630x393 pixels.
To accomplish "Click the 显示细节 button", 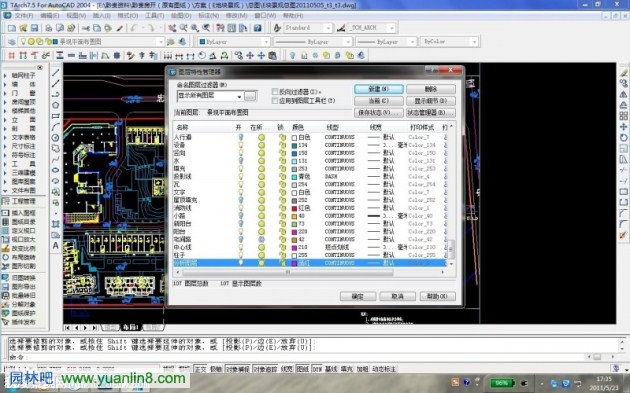I will [431, 101].
